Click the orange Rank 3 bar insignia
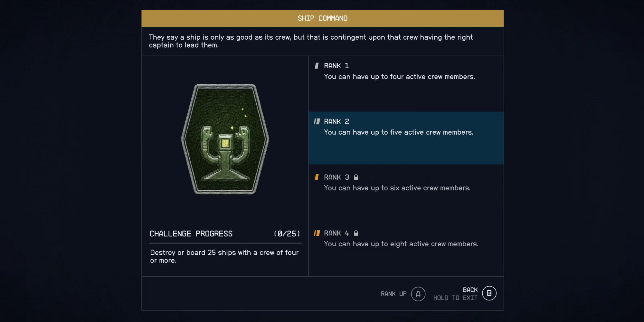 [317, 177]
